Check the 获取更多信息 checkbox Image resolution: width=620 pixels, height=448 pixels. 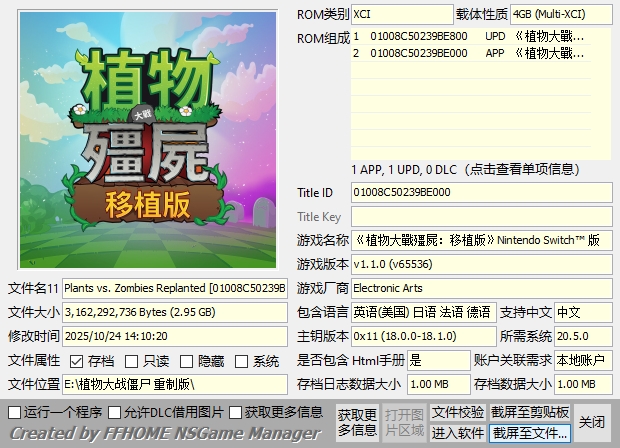click(x=237, y=412)
